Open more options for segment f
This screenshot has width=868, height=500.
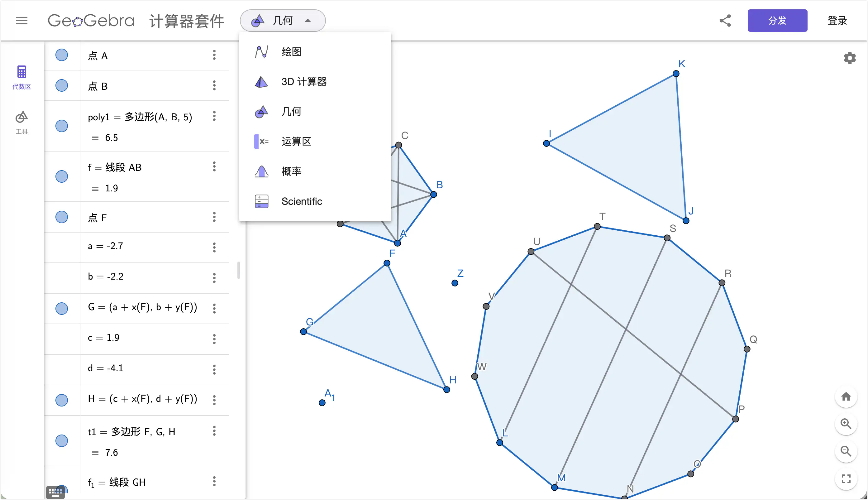coord(214,166)
